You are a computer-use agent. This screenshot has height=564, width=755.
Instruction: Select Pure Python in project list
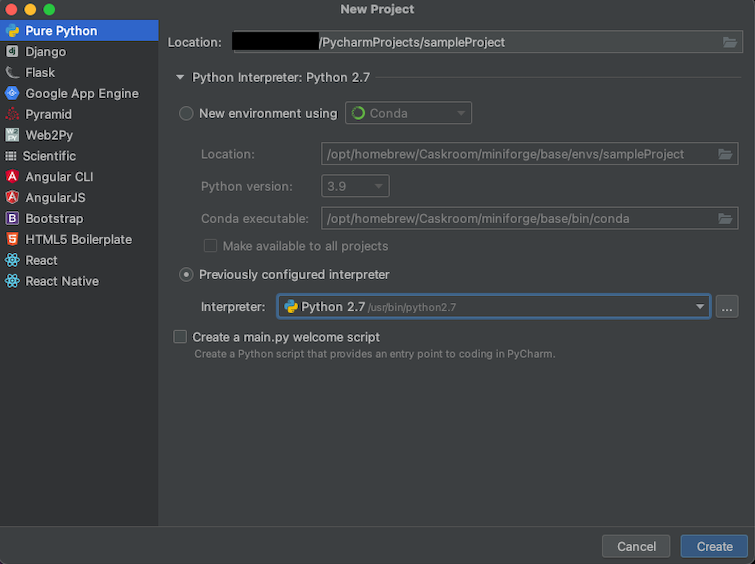pyautogui.click(x=61, y=31)
